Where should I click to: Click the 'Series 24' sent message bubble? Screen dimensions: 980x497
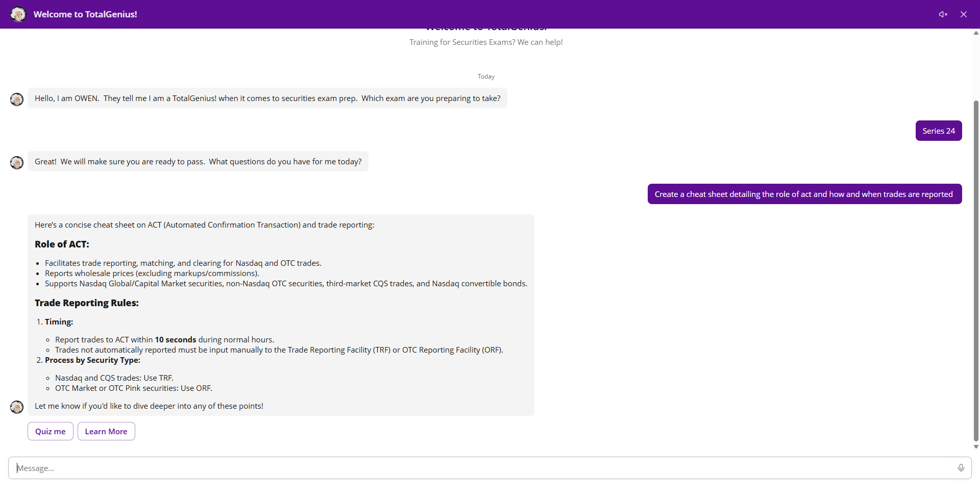[x=938, y=131]
